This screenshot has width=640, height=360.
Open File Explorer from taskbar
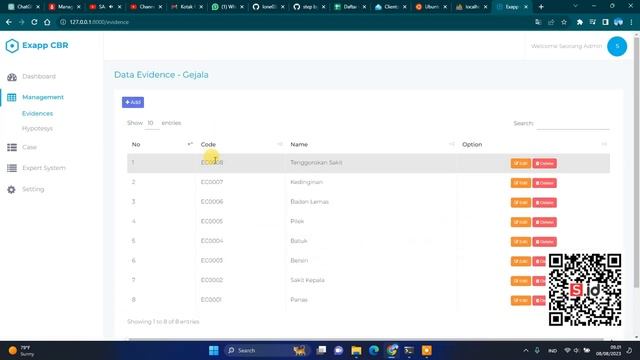coord(356,351)
